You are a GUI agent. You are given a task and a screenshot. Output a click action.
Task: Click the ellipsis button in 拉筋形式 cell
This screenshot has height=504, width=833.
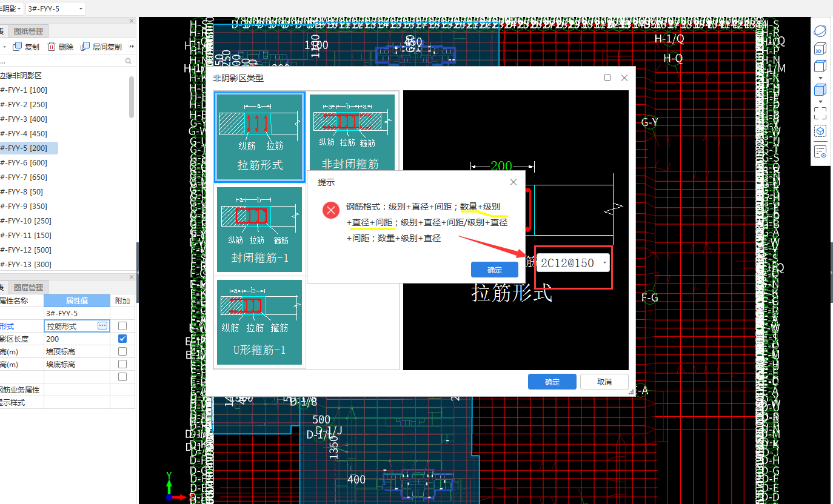click(102, 326)
